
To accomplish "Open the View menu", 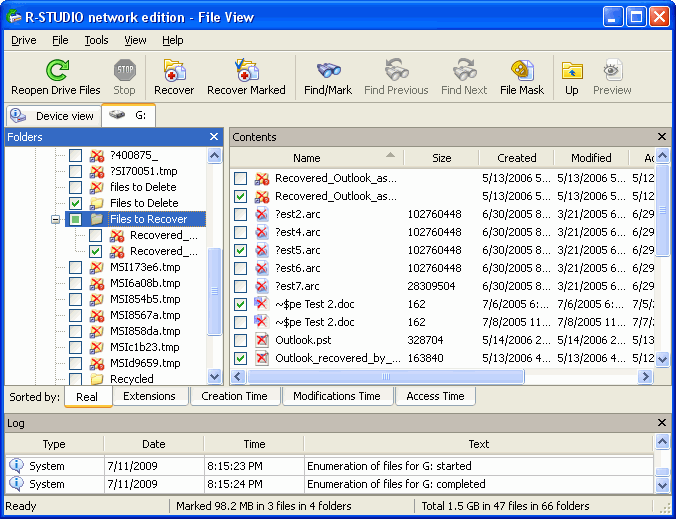I will (135, 40).
